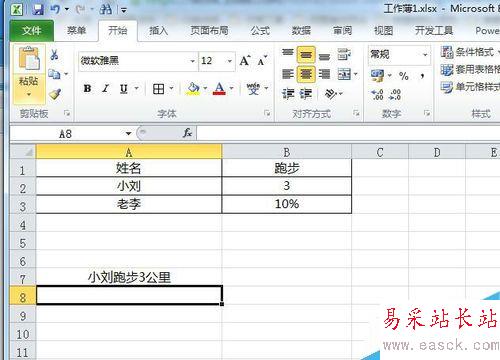Click the fx Insert Function icon
500x360 pixels.
(187, 133)
